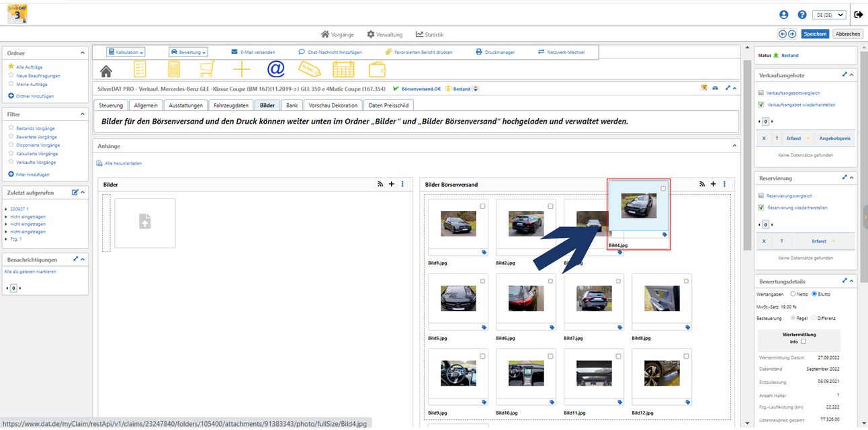Expand the Bewertung dropdown
This screenshot has height=430, width=868.
(188, 52)
